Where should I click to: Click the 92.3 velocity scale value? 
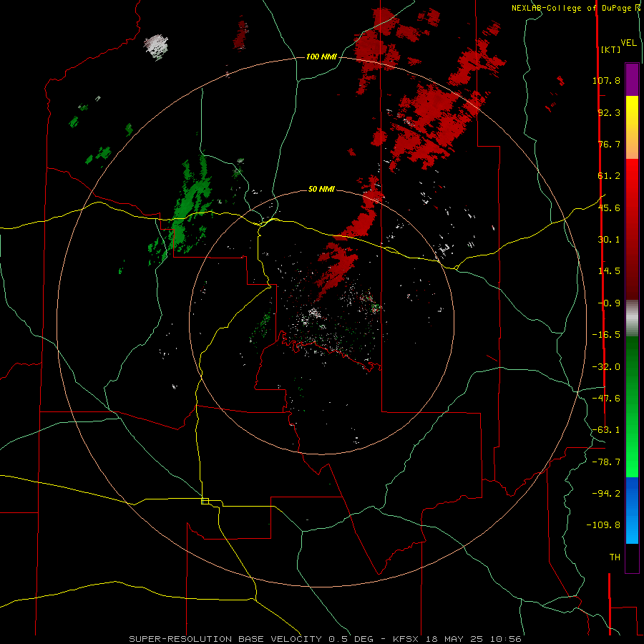609,112
